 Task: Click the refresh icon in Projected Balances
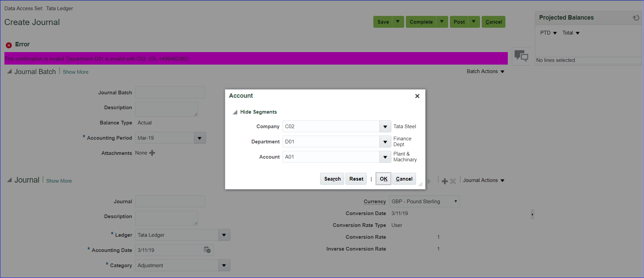point(636,18)
